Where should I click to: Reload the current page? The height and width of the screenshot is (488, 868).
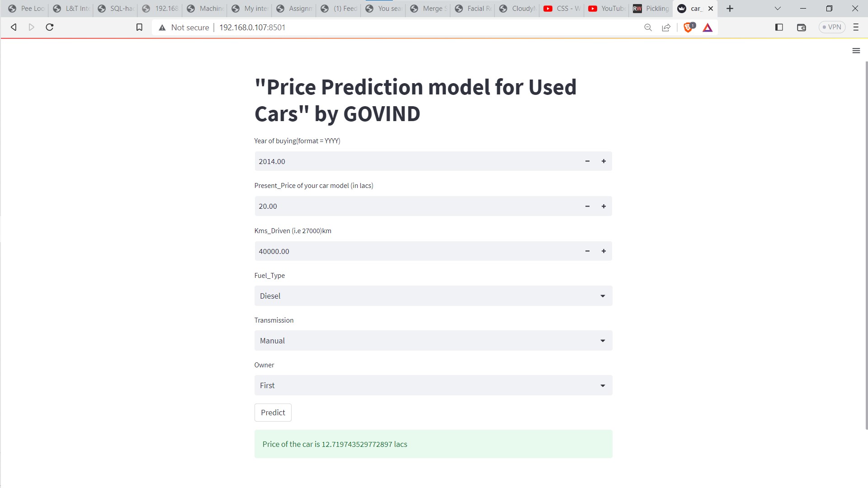(49, 27)
